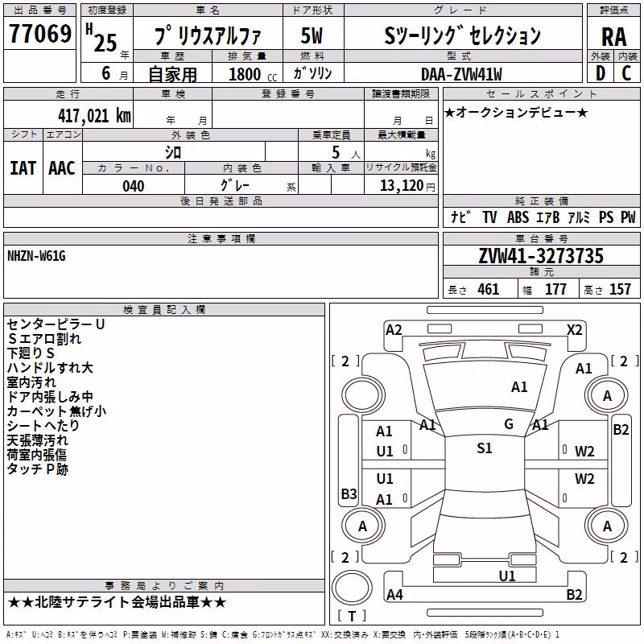The image size is (644, 644).
Task: Select the registration month 6 月
Action: [x=114, y=73]
